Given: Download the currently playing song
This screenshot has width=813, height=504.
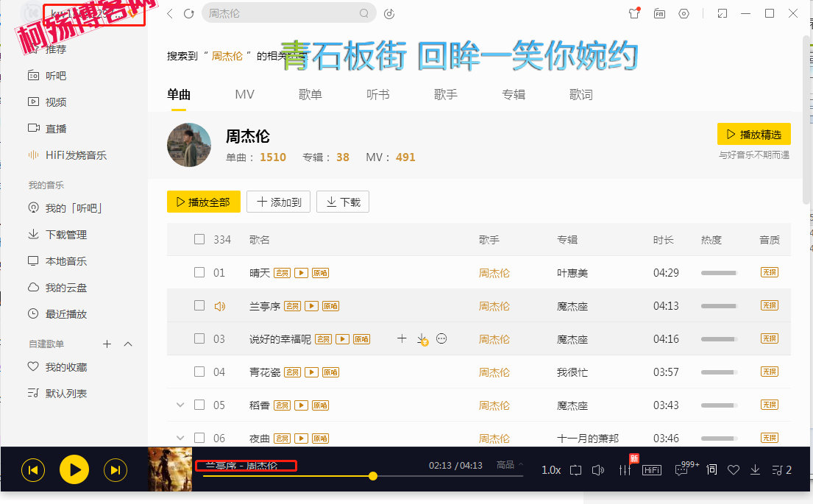Looking at the screenshot, I should tap(756, 470).
